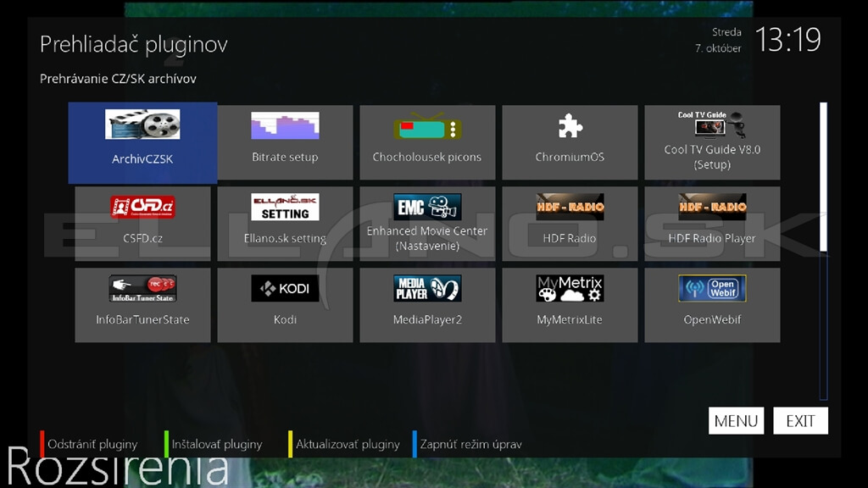The image size is (868, 488).
Task: Click the HDF Radio Player label
Action: click(712, 238)
